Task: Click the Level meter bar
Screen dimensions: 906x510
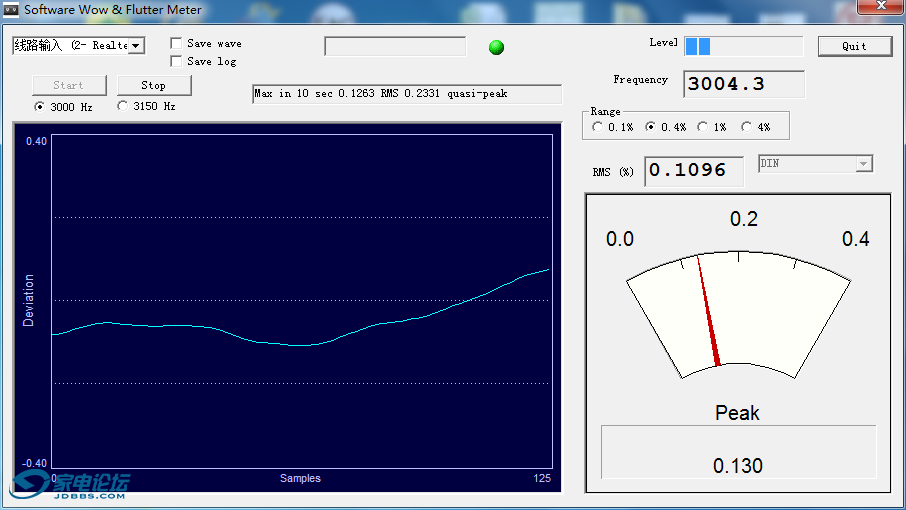Action: (744, 46)
